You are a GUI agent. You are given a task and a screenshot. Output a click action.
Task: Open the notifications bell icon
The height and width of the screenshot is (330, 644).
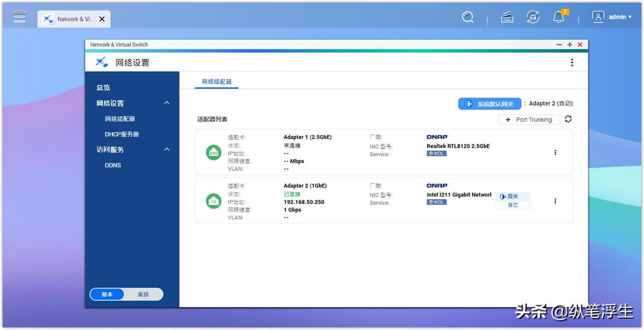559,17
